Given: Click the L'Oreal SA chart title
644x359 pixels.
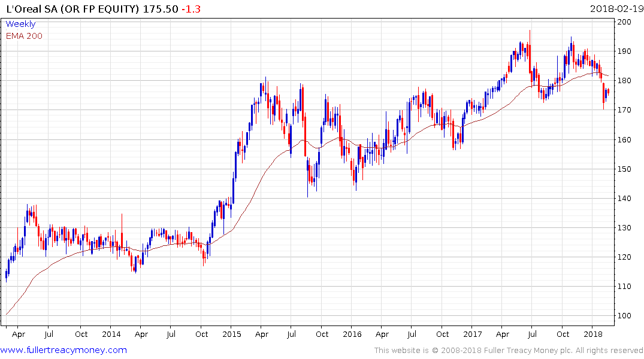Looking at the screenshot, I should (x=72, y=9).
